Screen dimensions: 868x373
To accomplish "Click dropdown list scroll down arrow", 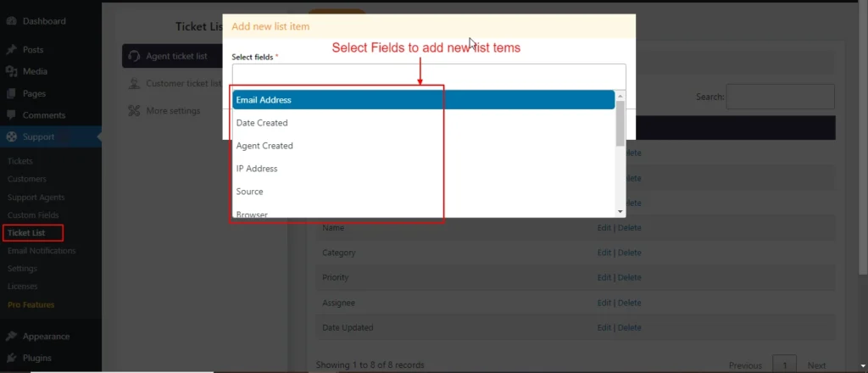I will [620, 211].
